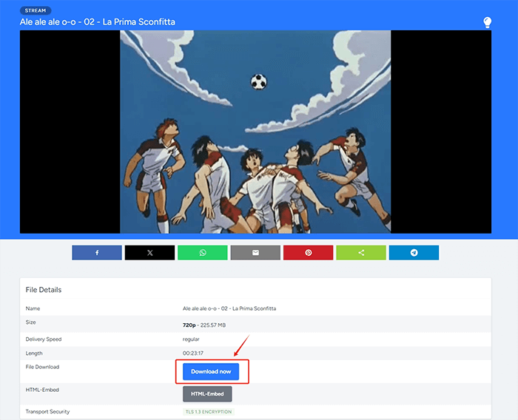Click the File Details section heading
This screenshot has height=420, width=518.
tap(44, 290)
